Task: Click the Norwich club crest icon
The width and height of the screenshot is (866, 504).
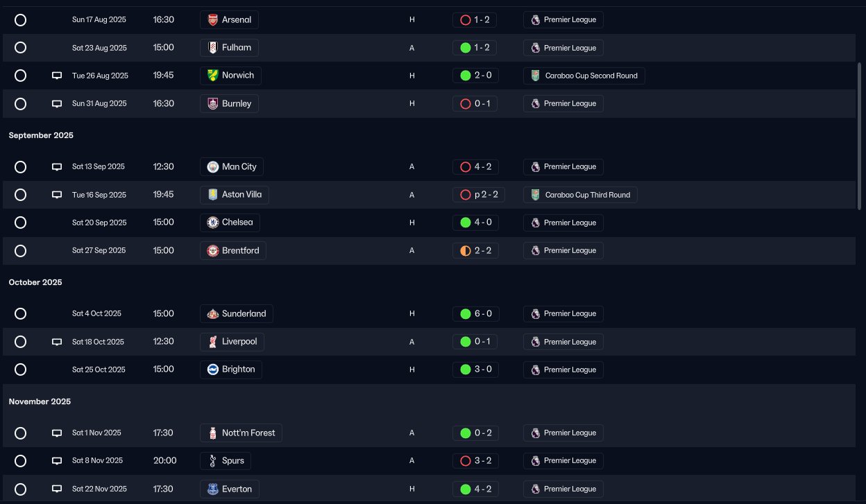Action: tap(213, 76)
